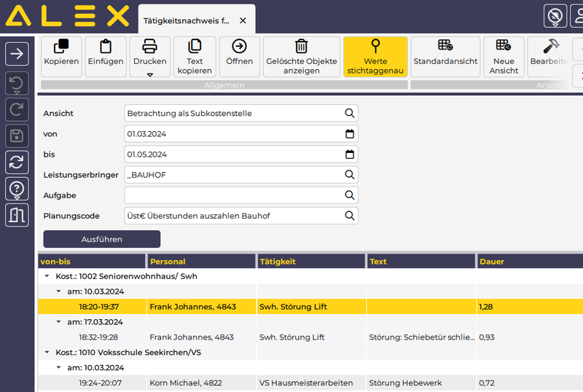Search in the Leistungserbringer field
This screenshot has width=583, height=392.
click(x=350, y=175)
